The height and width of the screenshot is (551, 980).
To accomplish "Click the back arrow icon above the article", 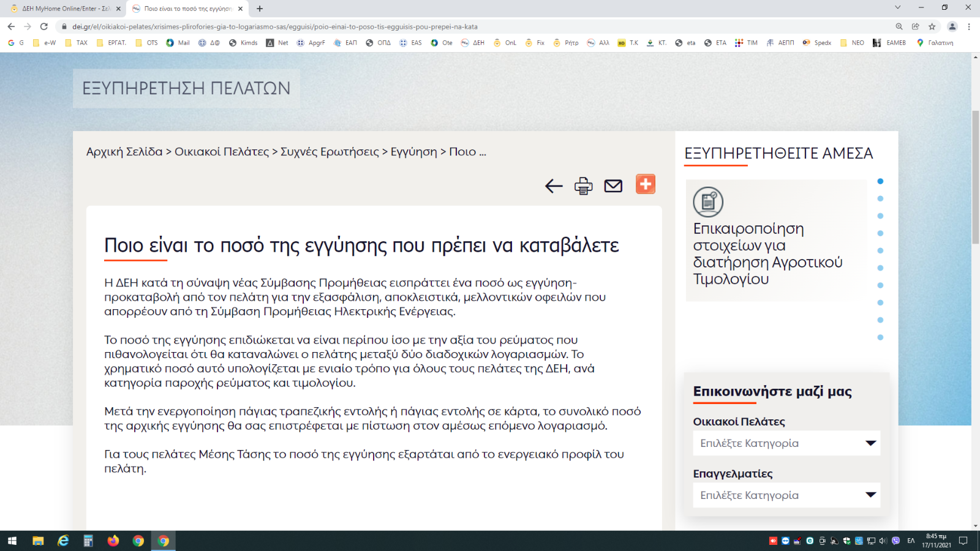I will (x=554, y=186).
